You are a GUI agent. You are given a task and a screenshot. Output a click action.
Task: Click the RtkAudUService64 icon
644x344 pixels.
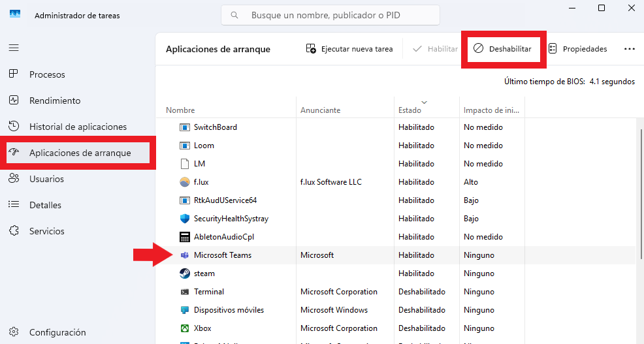(x=185, y=200)
